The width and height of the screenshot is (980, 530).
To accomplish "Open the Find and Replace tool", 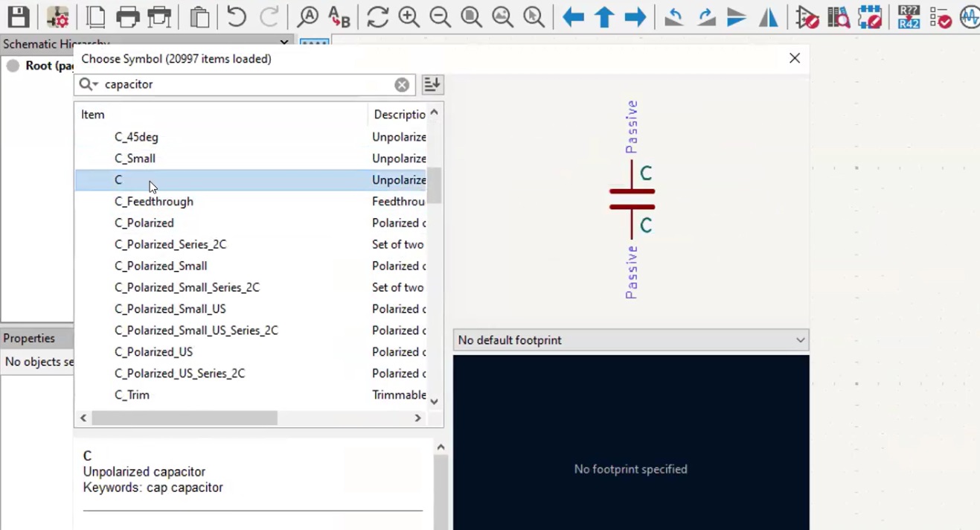I will (x=339, y=16).
